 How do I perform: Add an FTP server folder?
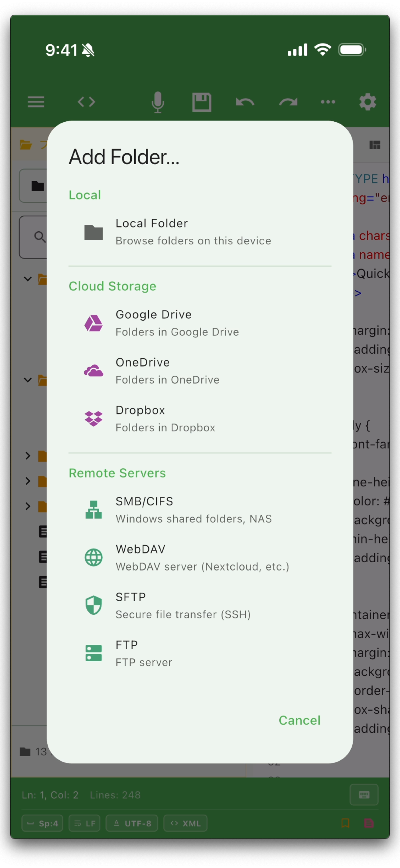pos(200,653)
